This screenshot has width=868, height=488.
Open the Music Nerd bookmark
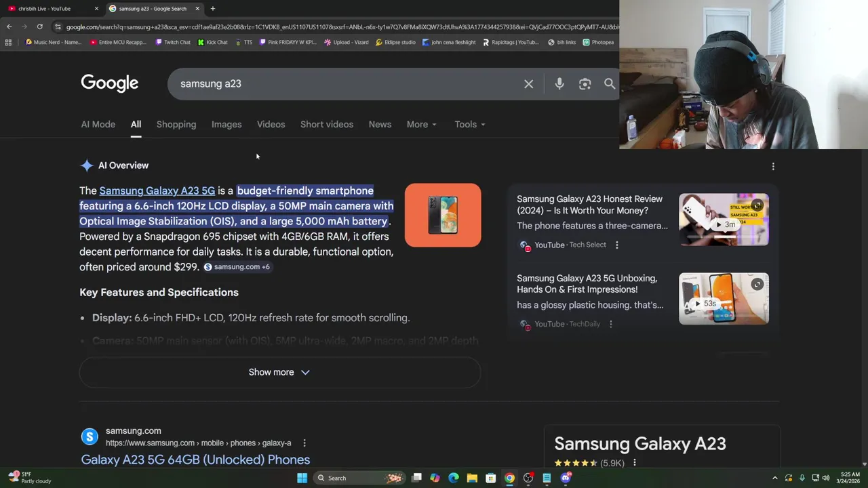(53, 42)
